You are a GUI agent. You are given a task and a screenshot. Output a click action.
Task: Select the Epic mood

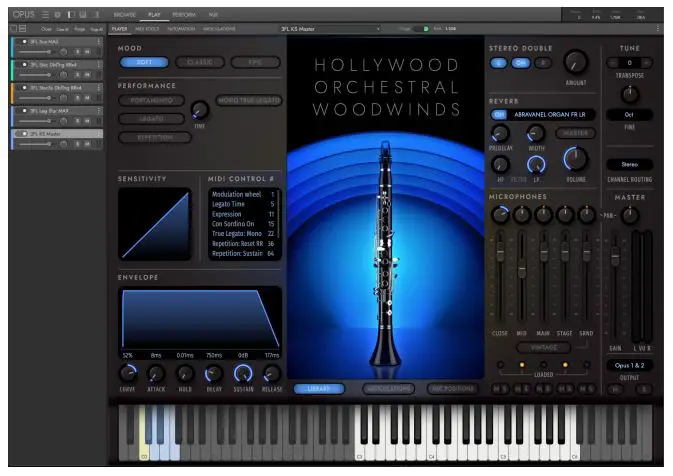(255, 62)
